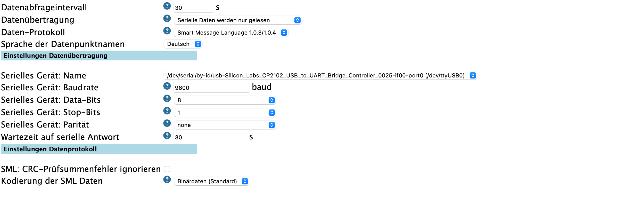
Task: Show help for Stop-Bits setting
Action: (x=167, y=111)
